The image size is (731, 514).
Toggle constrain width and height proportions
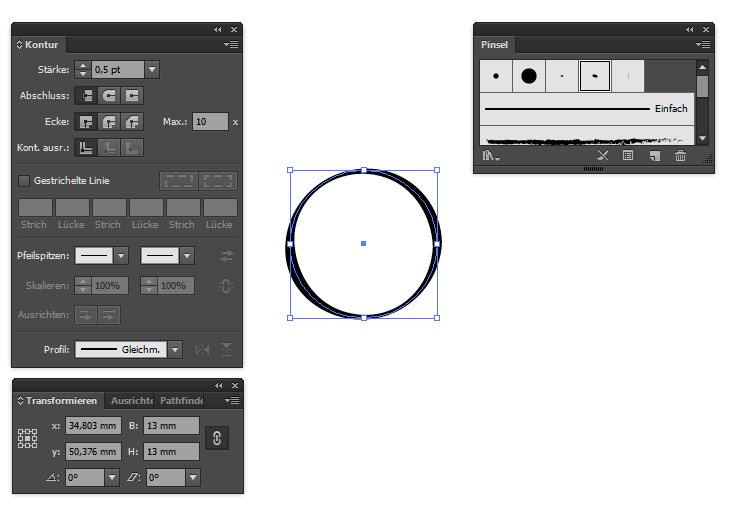click(217, 438)
